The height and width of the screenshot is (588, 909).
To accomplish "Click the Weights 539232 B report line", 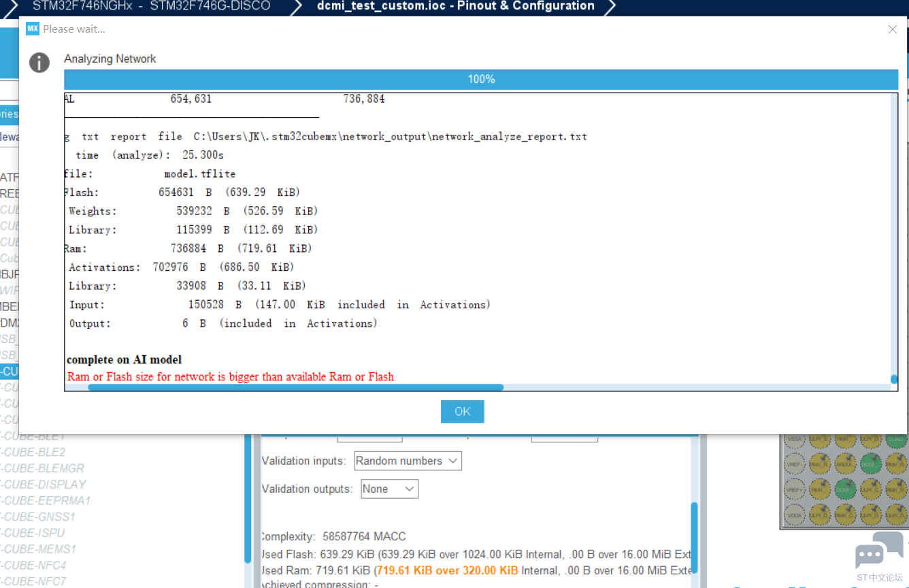I will pos(193,211).
